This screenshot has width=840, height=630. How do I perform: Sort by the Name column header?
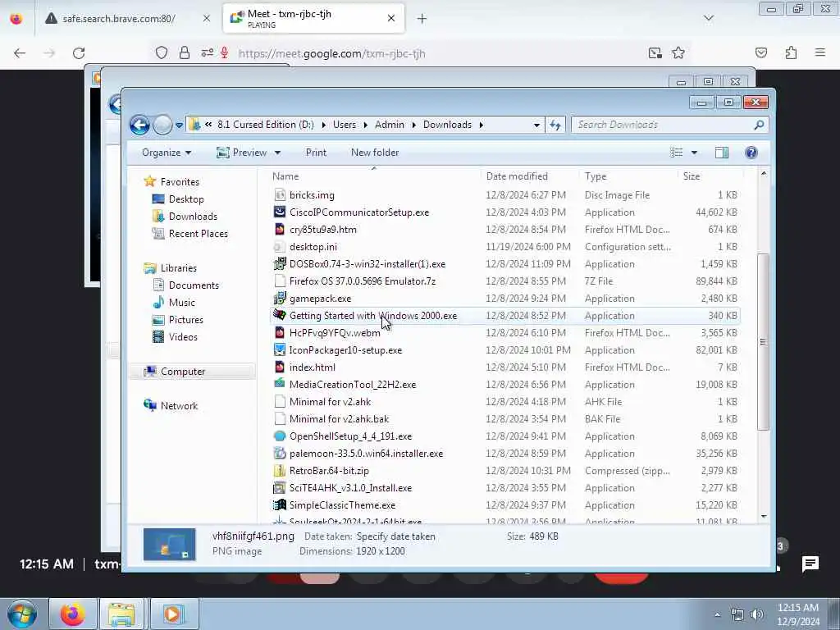click(285, 176)
